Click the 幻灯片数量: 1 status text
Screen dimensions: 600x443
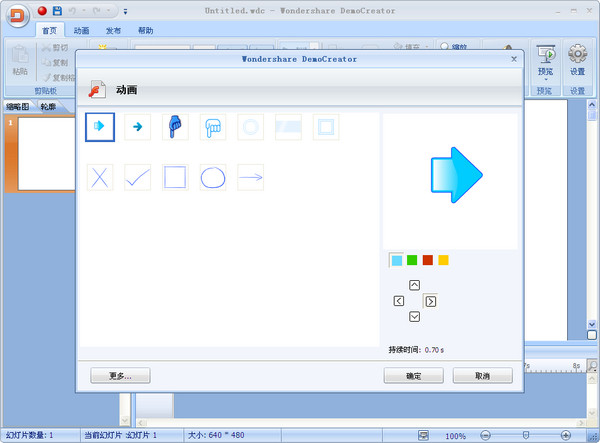pyautogui.click(x=29, y=435)
